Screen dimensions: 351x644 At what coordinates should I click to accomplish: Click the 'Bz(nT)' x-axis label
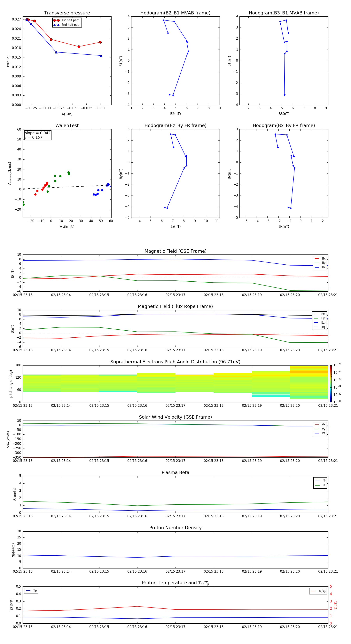coord(175,227)
